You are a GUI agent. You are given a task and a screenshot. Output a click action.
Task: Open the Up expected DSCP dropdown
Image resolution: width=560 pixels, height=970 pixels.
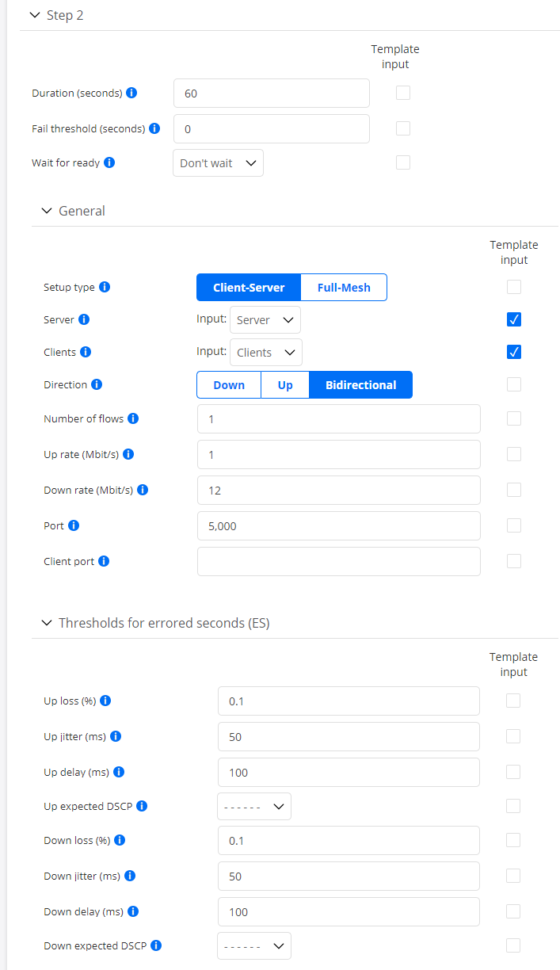point(253,805)
